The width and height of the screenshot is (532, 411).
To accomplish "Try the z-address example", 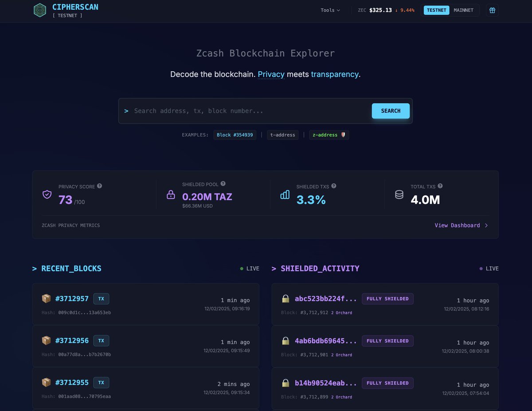I will (x=329, y=135).
